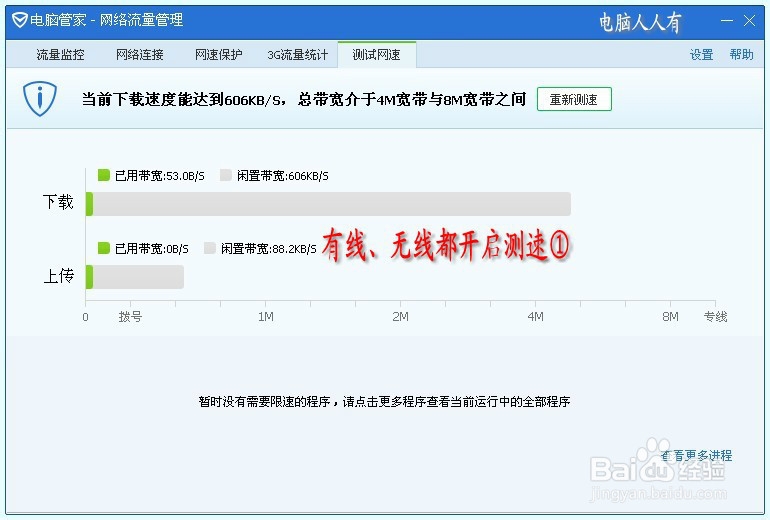Image resolution: width=770 pixels, height=520 pixels.
Task: Click the text 已用带宽:0B/S
Action: pyautogui.click(x=152, y=249)
